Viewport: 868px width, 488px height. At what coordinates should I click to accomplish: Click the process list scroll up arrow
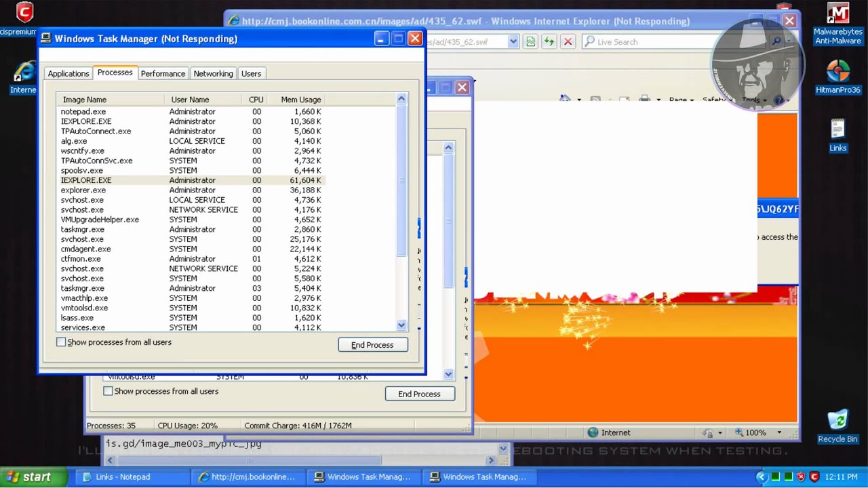pyautogui.click(x=401, y=99)
